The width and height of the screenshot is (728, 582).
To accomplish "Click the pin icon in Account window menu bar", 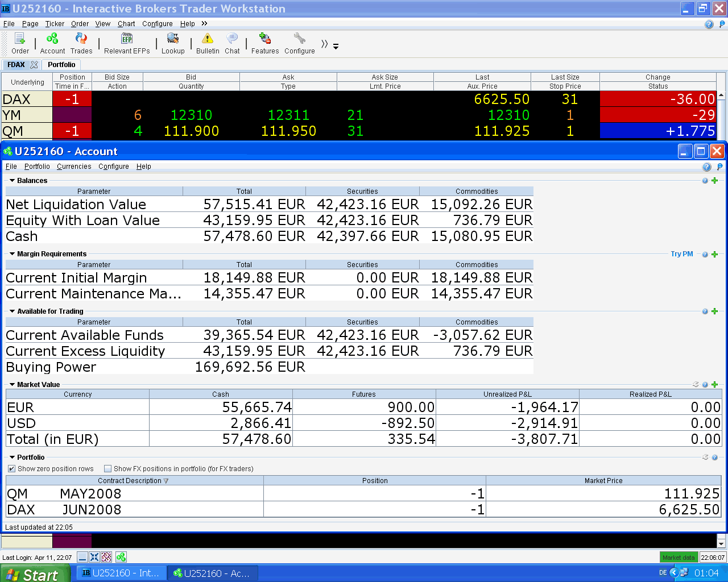I will click(x=720, y=167).
